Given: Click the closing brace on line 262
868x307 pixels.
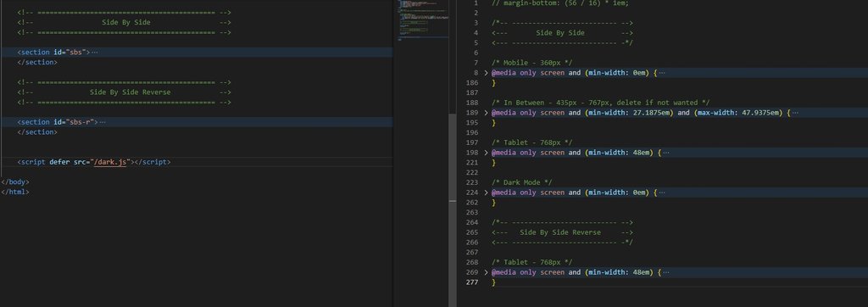Looking at the screenshot, I should click(x=494, y=203).
